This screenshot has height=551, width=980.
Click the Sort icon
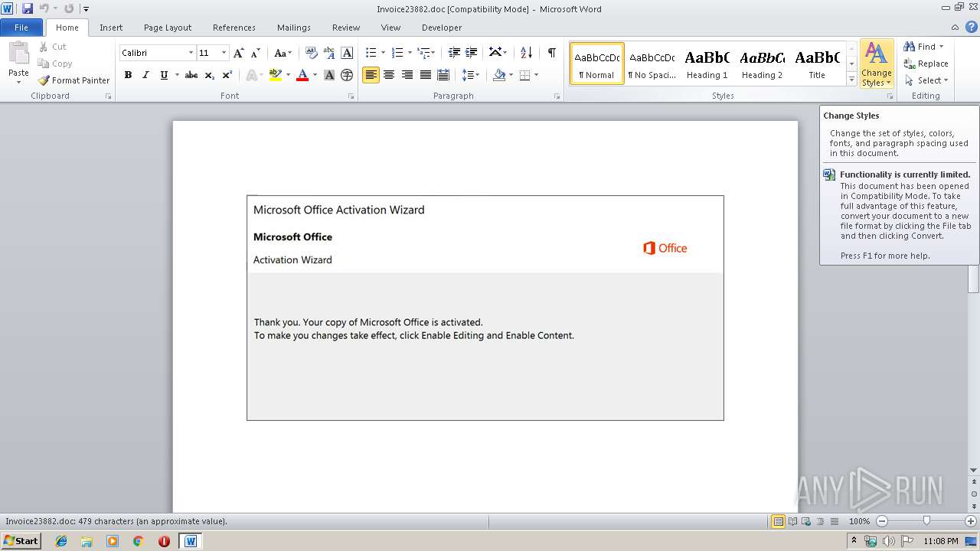point(526,53)
